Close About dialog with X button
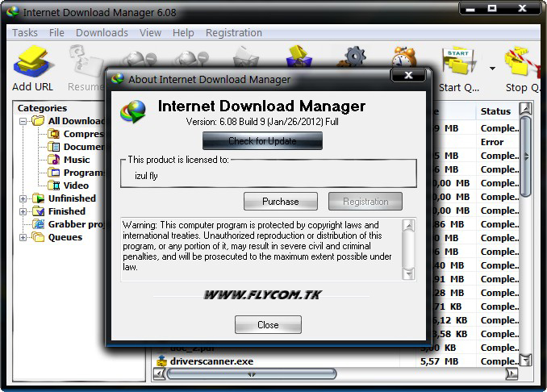The image size is (547, 392). pyautogui.click(x=408, y=75)
